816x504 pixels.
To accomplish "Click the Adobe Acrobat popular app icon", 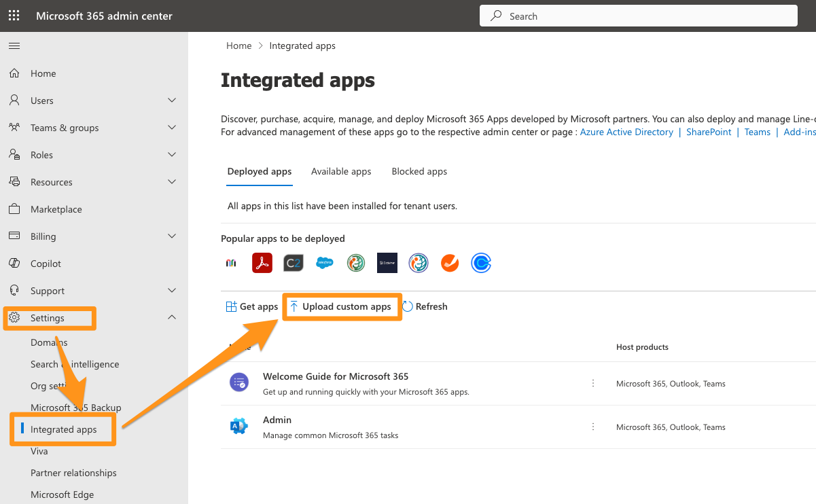I will point(262,263).
